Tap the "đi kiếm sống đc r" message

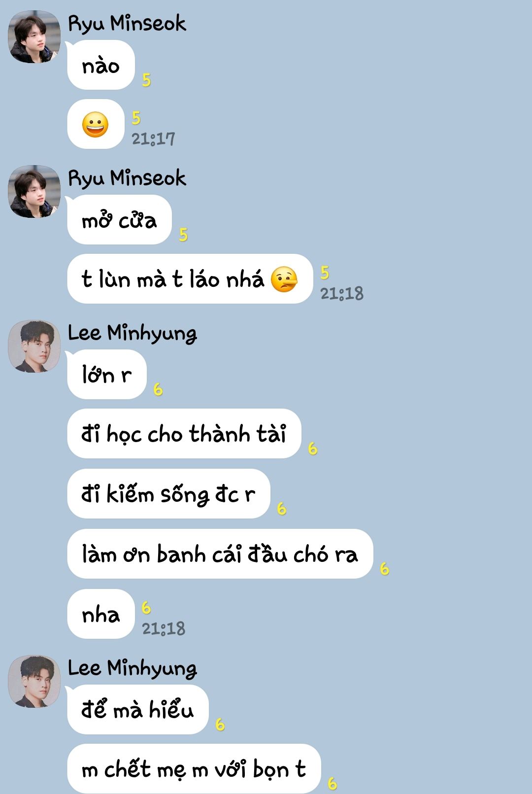(168, 494)
